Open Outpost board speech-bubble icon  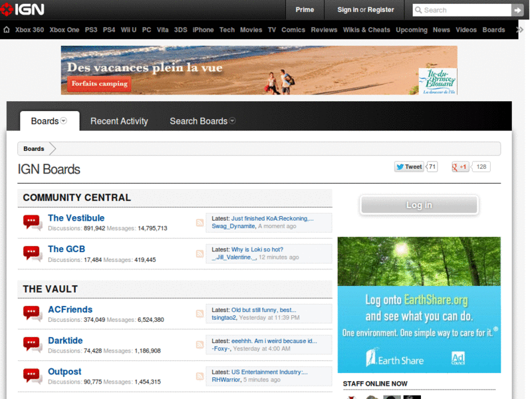[x=32, y=376]
